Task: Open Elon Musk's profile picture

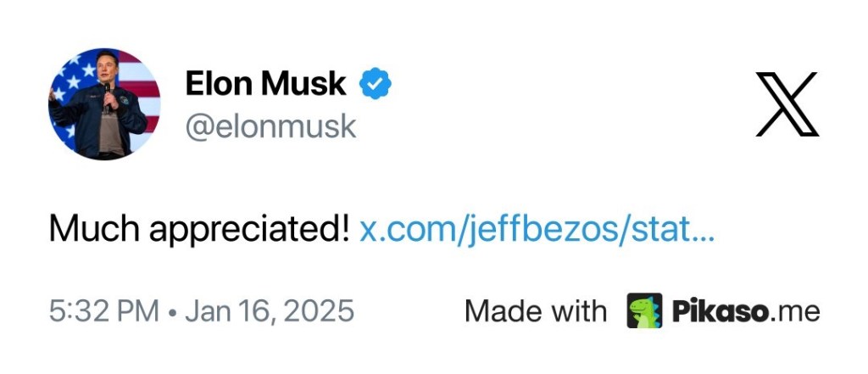Action: point(104,104)
